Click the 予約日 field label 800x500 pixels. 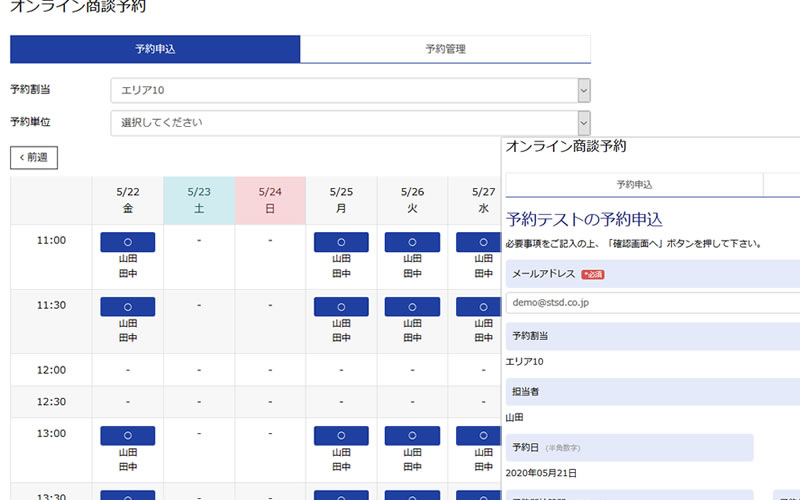[x=526, y=447]
